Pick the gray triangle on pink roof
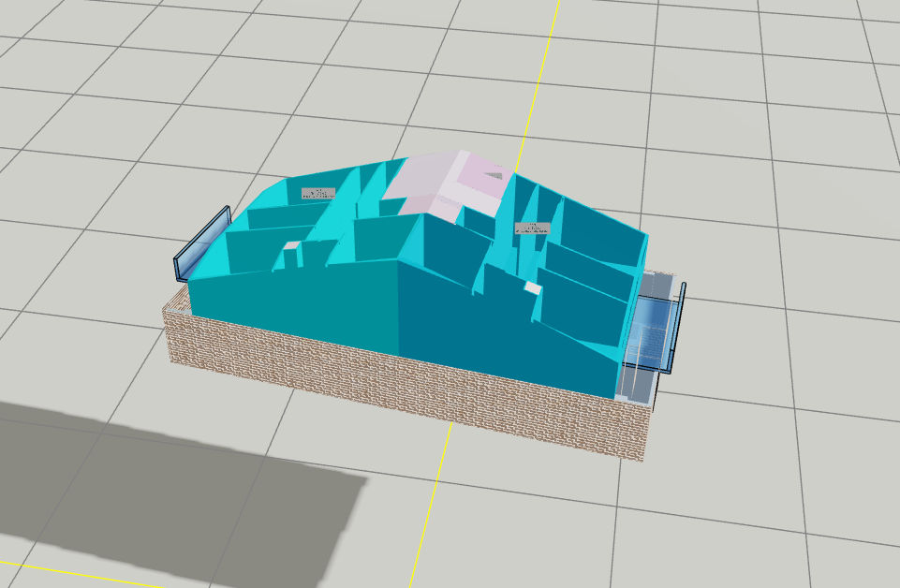This screenshot has width=900, height=588. [494, 174]
